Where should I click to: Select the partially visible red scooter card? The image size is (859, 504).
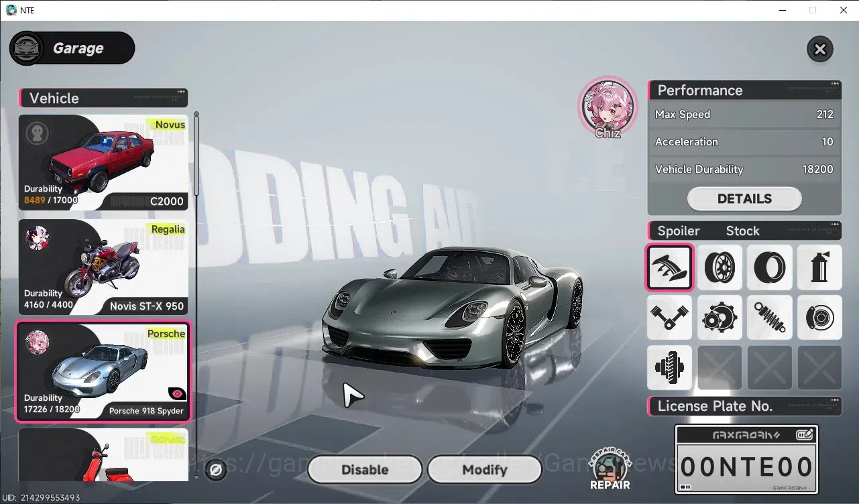103,455
